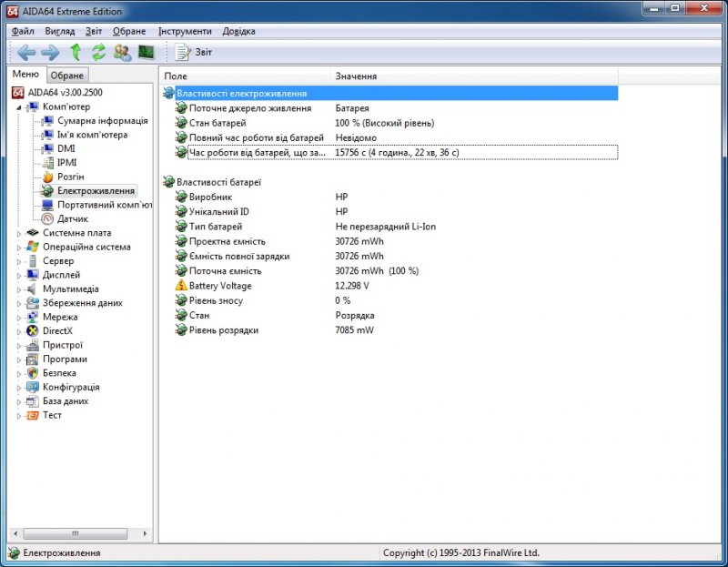
Task: Open the Інструменти menu
Action: click(x=187, y=30)
